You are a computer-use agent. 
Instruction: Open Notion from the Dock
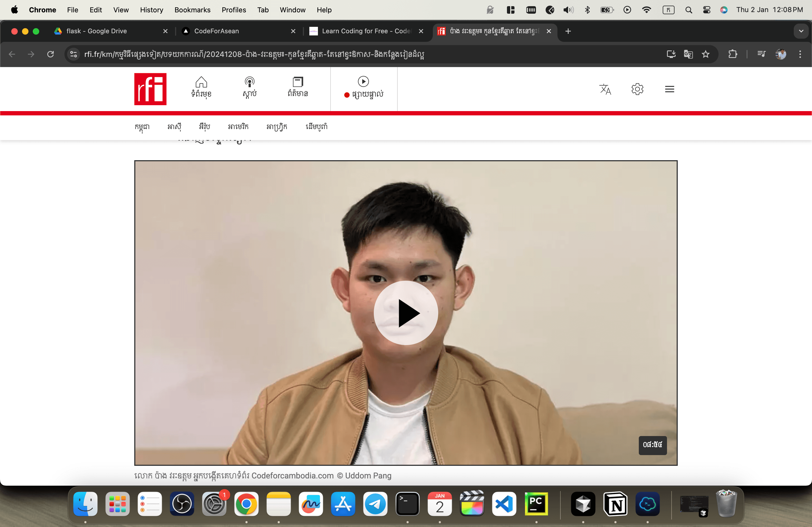click(615, 504)
